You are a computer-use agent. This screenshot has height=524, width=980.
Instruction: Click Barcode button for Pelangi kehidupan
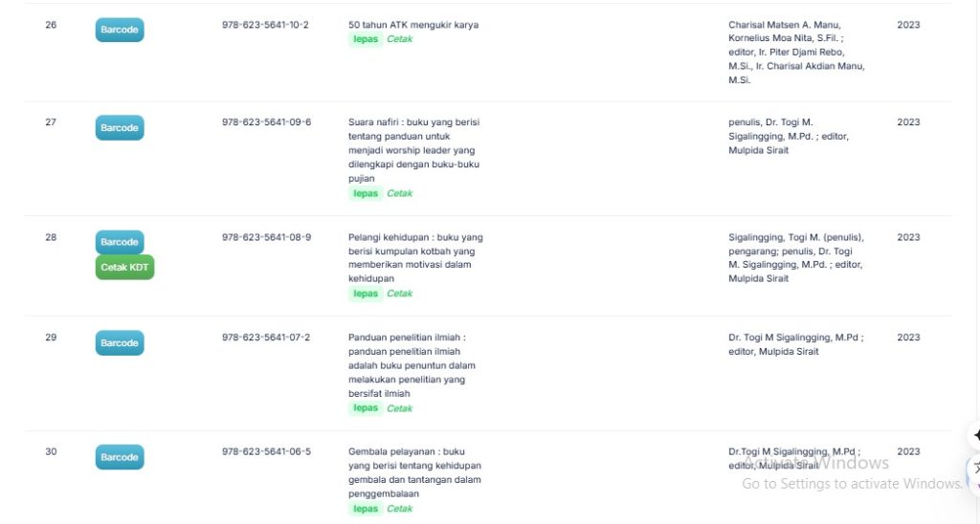(x=120, y=242)
